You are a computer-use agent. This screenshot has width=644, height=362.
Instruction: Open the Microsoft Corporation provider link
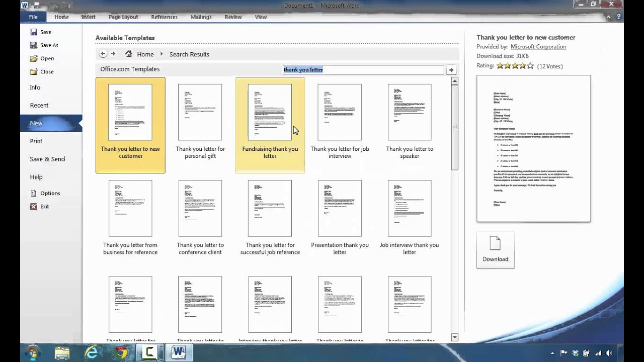coord(538,47)
